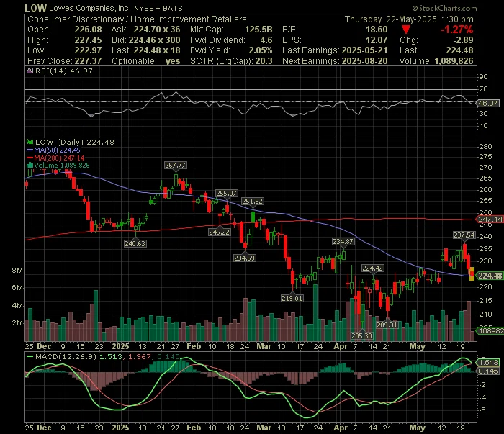The height and width of the screenshot is (434, 504).
Task: Click the red down-triangle change indicator
Action: pos(406,30)
